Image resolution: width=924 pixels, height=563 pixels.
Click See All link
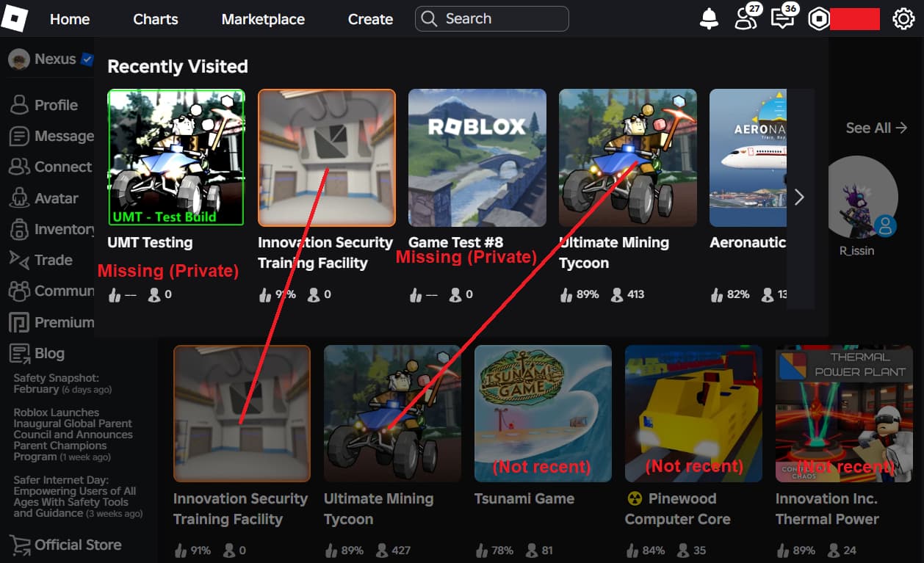tap(876, 128)
